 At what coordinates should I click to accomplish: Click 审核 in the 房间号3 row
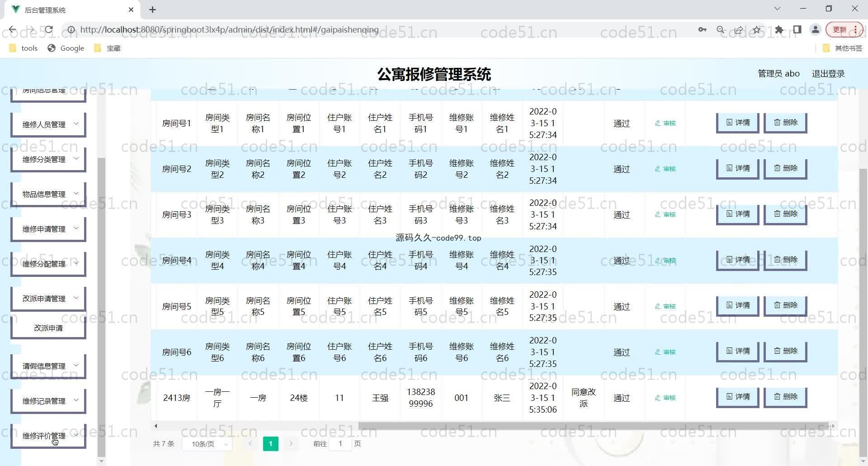coord(665,214)
